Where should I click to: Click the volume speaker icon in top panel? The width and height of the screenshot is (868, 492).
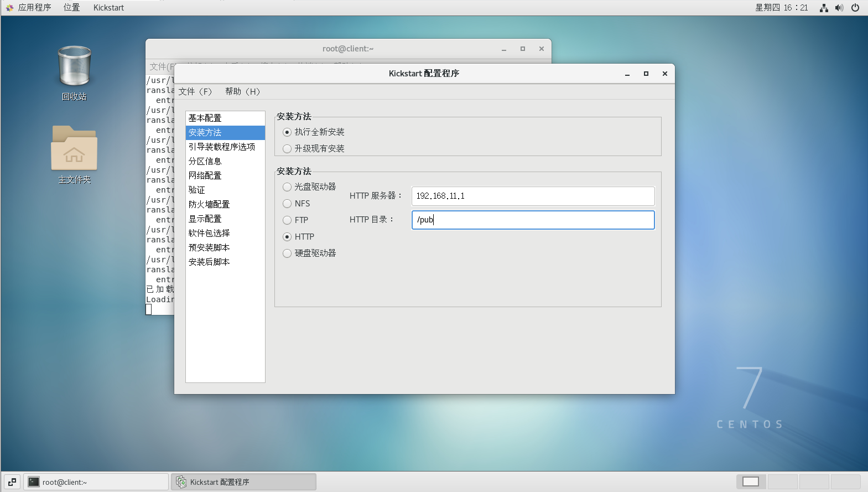839,8
